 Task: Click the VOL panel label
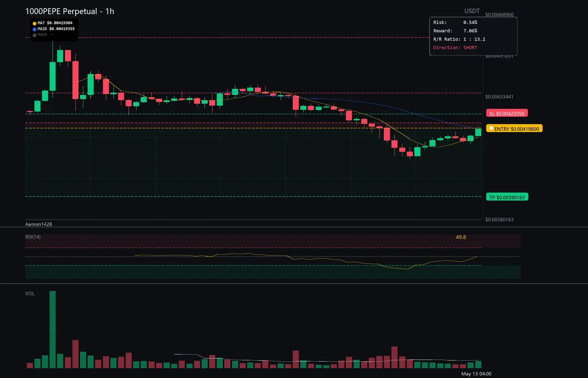pos(30,294)
